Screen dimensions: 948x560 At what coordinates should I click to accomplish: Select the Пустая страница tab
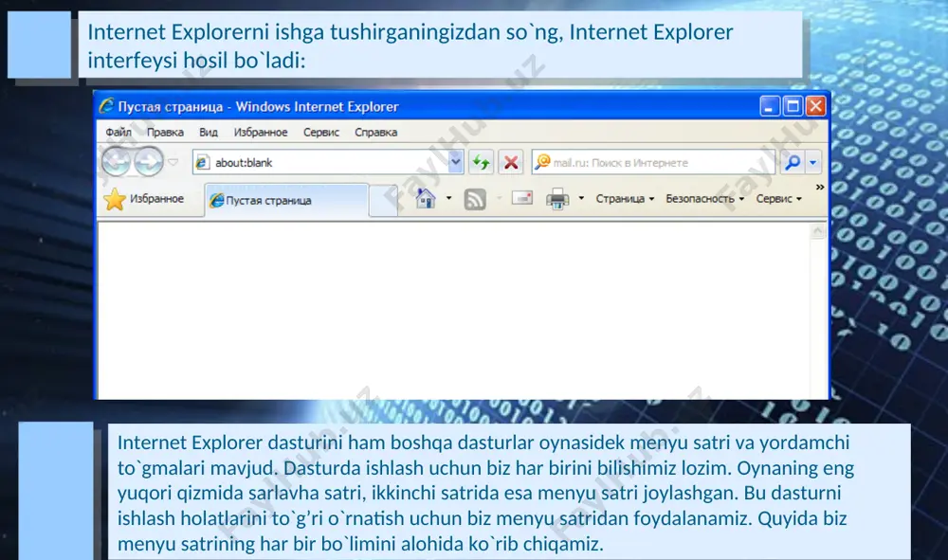pyautogui.click(x=286, y=200)
